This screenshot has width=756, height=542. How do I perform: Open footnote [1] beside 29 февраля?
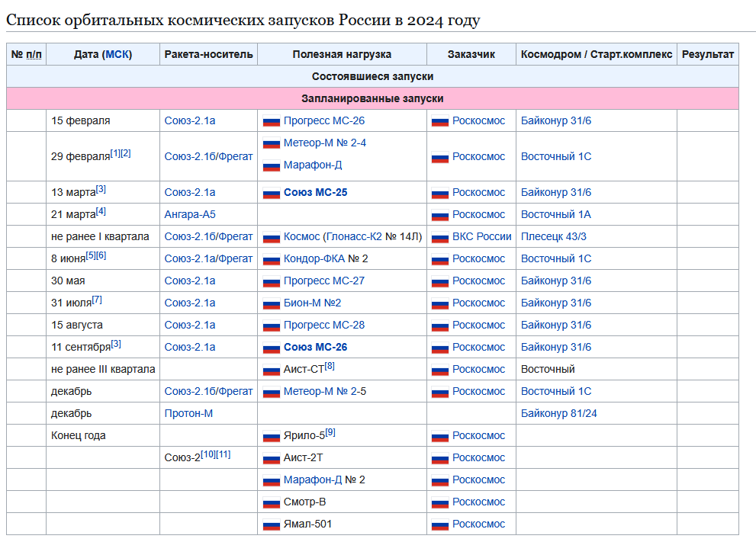click(115, 153)
